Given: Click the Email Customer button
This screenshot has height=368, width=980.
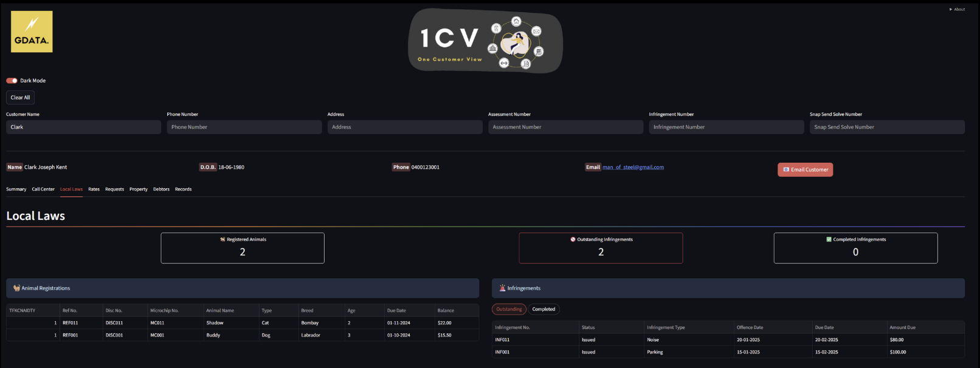Looking at the screenshot, I should tap(805, 169).
